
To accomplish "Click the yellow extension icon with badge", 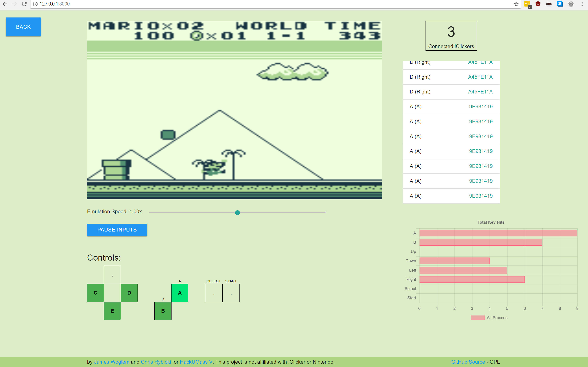I will (x=527, y=4).
